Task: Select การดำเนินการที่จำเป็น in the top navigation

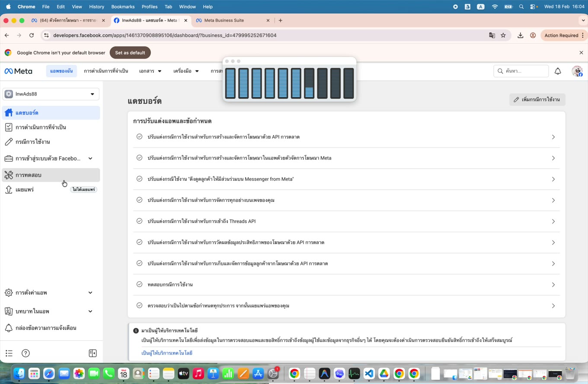Action: pos(106,71)
